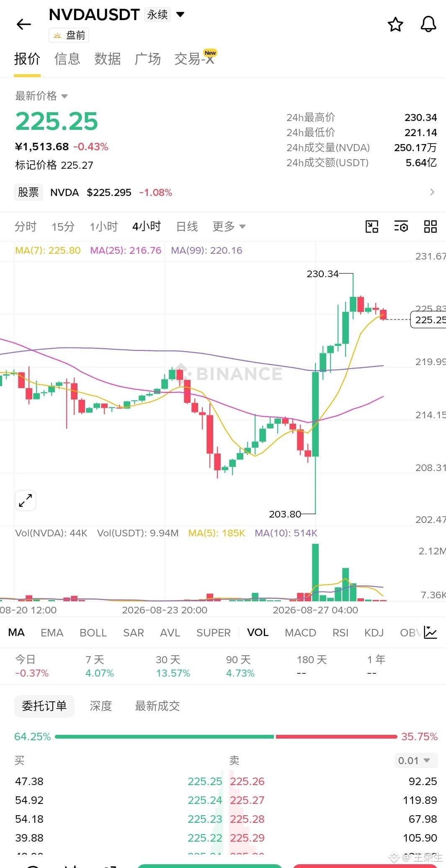This screenshot has width=446, height=868.
Task: Open price alert bell icon
Action: click(x=428, y=25)
